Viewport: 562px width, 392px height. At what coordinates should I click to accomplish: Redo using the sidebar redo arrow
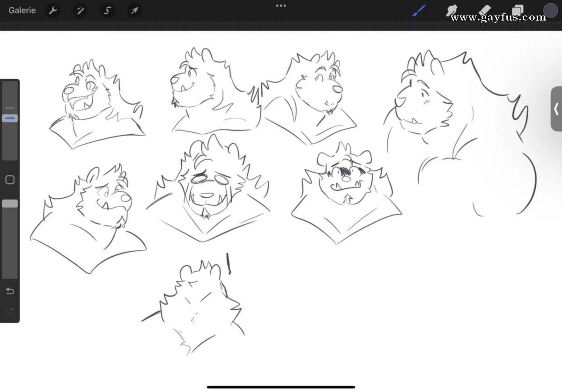click(x=10, y=311)
